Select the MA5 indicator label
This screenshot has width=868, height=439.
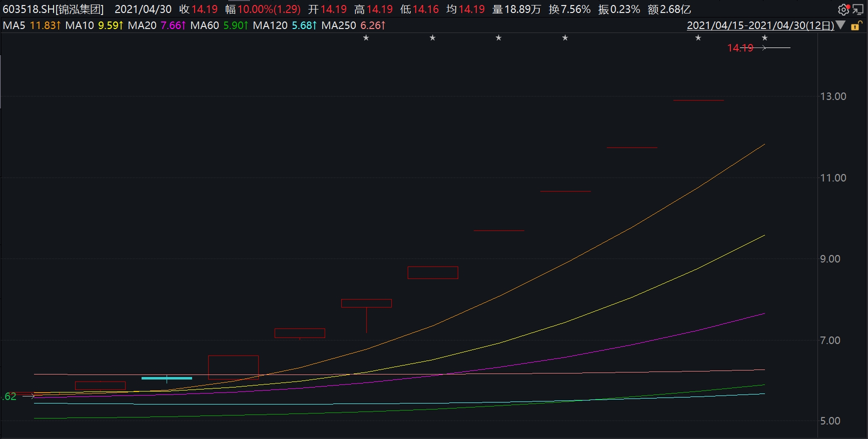(14, 25)
